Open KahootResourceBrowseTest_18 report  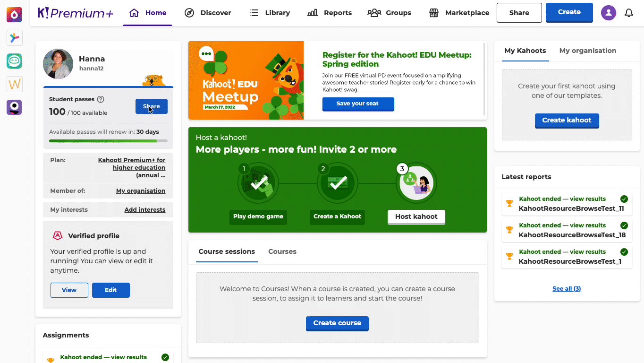tap(567, 230)
